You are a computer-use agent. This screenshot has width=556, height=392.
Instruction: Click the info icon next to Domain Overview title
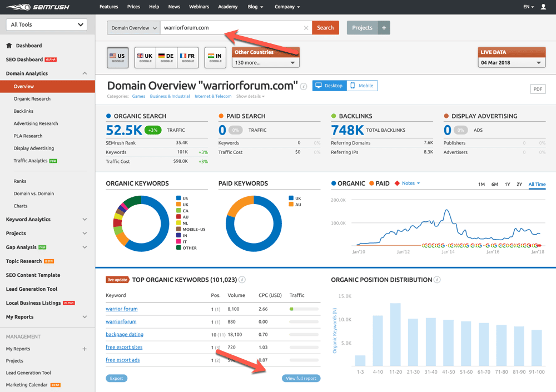point(304,86)
